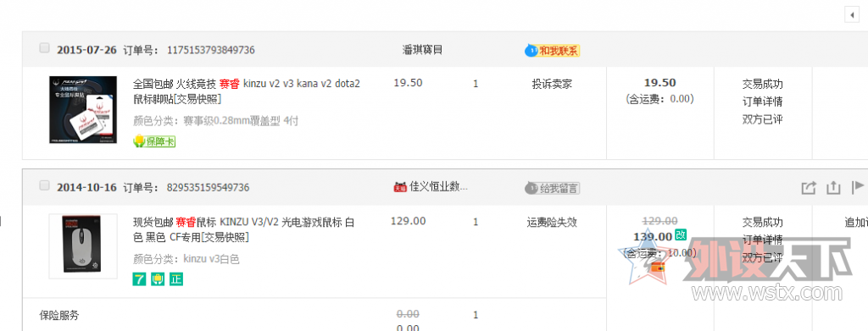
Task: Collapse the panel with the top-right arrow
Action: coord(852,15)
